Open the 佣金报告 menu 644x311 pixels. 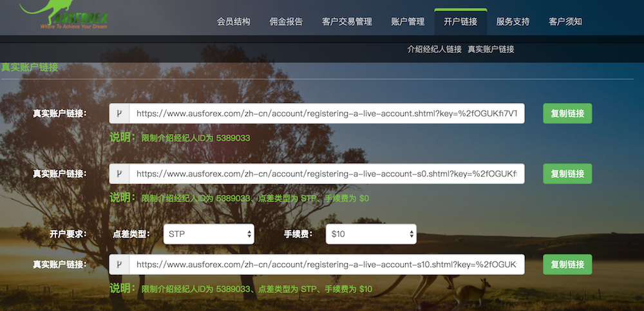[286, 22]
